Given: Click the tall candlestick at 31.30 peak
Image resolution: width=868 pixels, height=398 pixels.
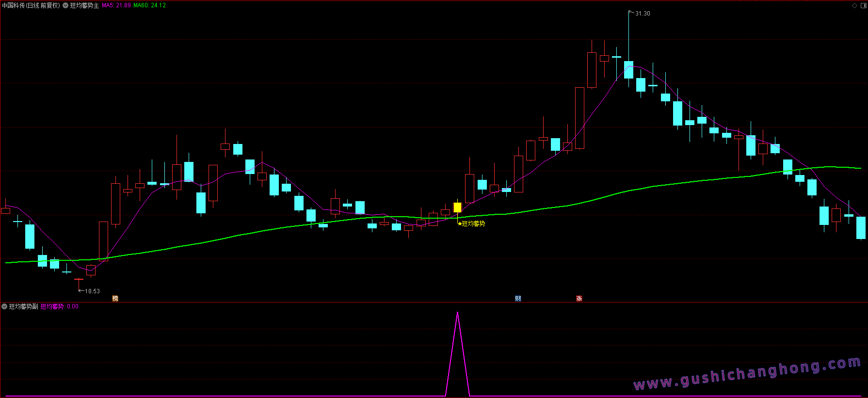Looking at the screenshot, I should click(628, 69).
